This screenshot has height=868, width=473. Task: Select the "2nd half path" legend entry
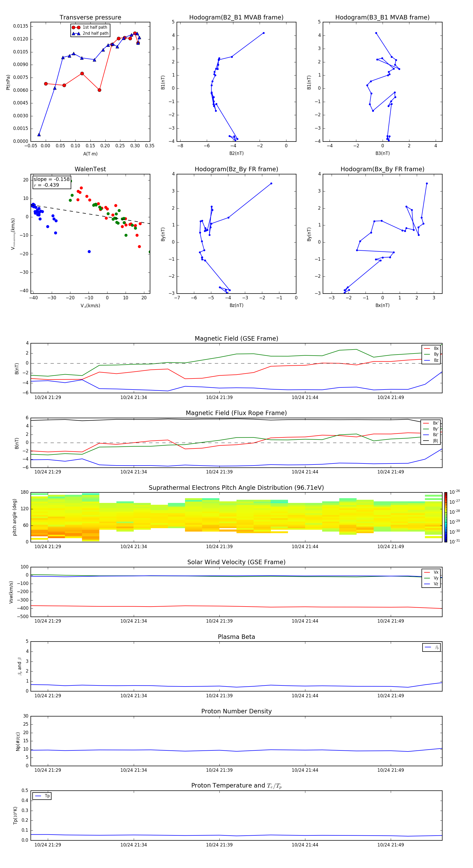click(x=90, y=33)
